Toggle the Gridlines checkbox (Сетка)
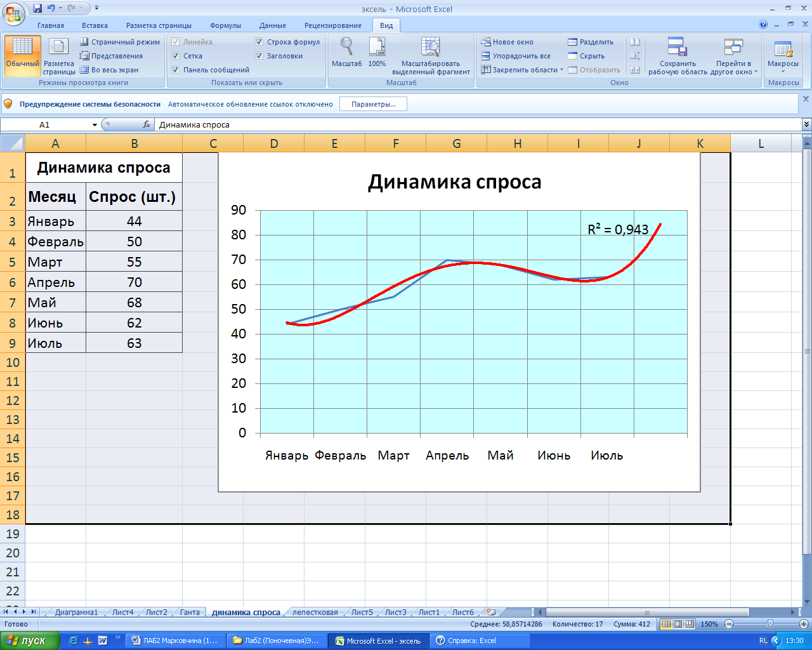This screenshot has height=650, width=812. pos(176,56)
